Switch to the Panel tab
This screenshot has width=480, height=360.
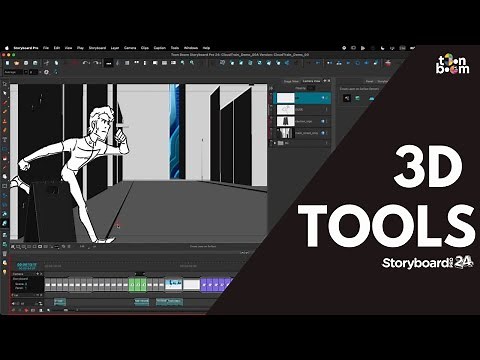369,81
